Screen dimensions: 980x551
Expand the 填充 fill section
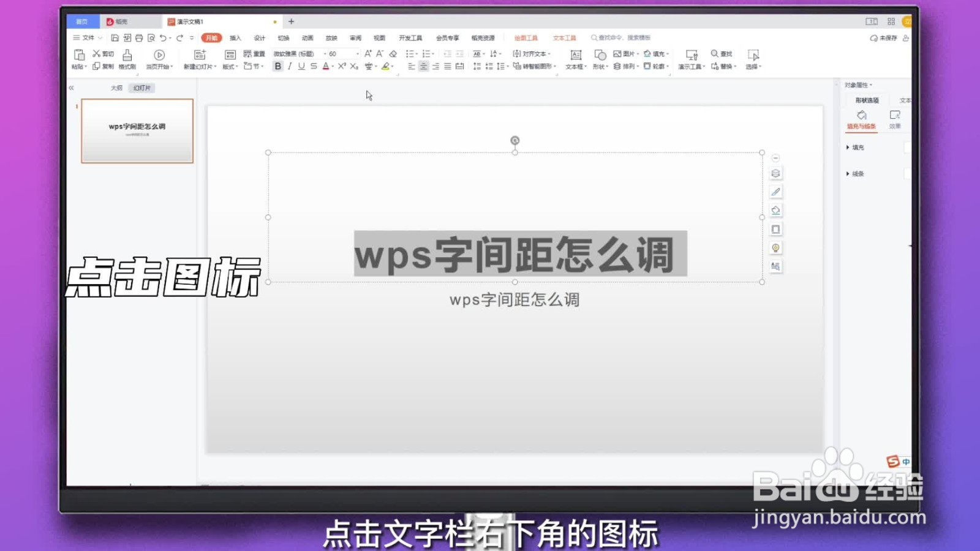pyautogui.click(x=856, y=147)
